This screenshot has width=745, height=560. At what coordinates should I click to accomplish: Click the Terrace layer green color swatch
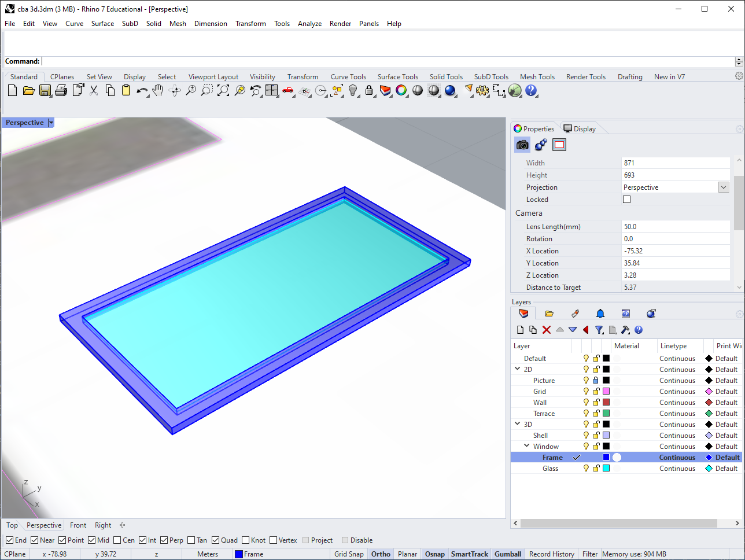[606, 414]
